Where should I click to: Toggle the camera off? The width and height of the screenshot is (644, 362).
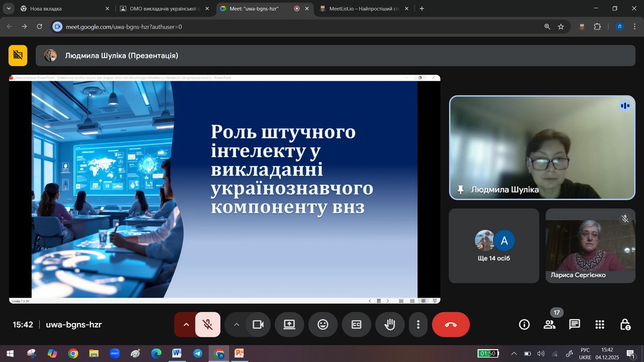pos(258,325)
